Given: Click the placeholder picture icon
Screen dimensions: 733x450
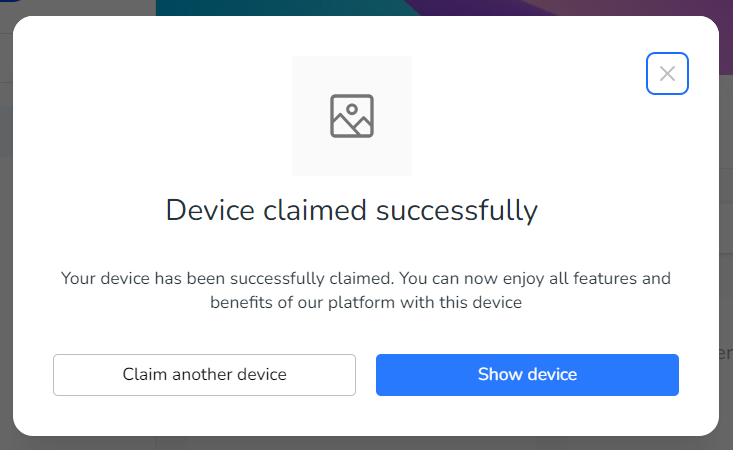Looking at the screenshot, I should tap(352, 116).
